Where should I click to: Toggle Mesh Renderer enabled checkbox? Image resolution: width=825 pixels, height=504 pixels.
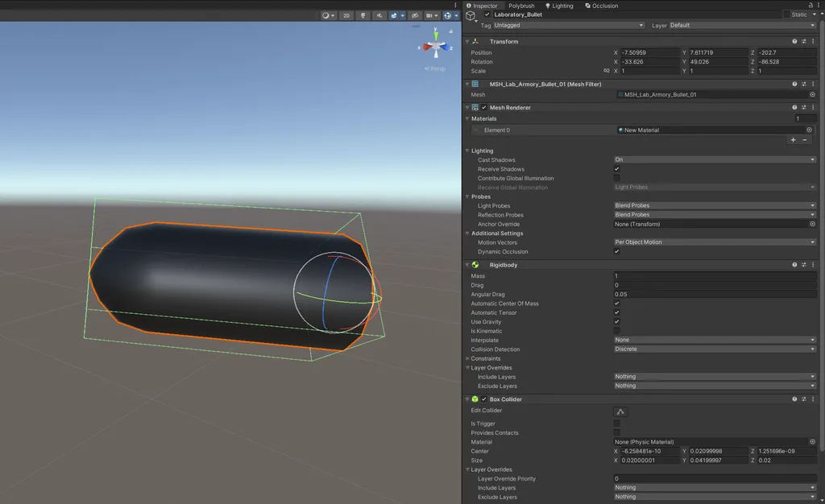484,107
